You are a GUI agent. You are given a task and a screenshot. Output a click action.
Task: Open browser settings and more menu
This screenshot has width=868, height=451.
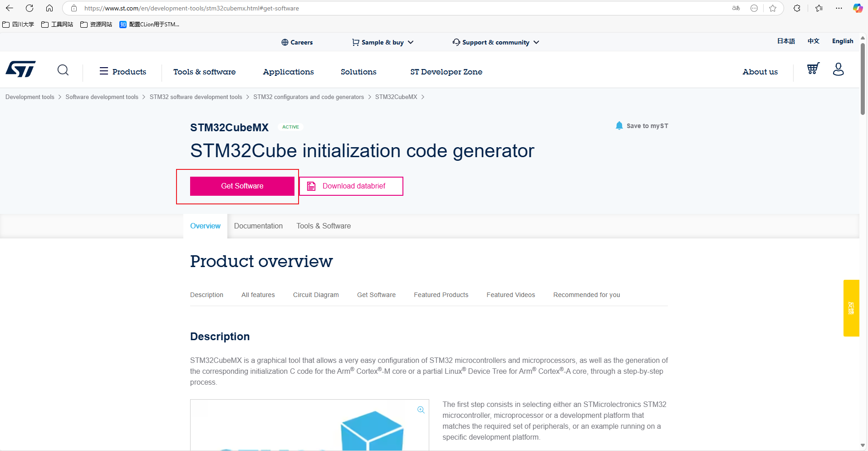[x=839, y=8]
